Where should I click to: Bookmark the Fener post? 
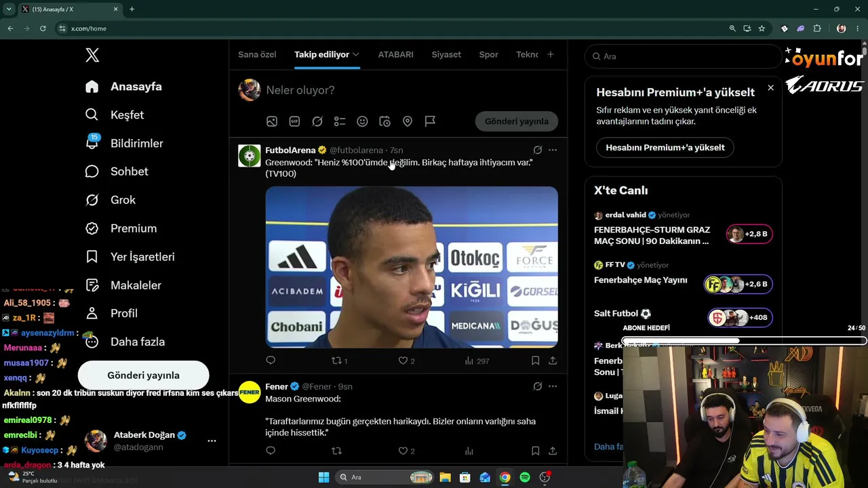pyautogui.click(x=536, y=451)
